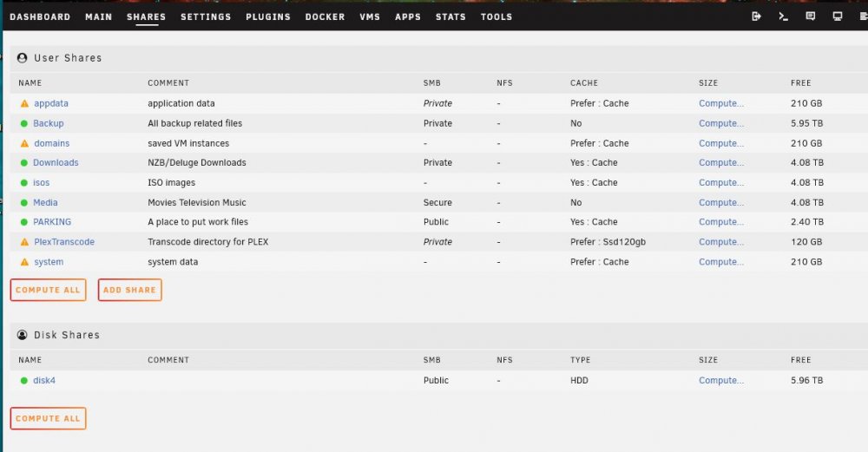The height and width of the screenshot is (452, 868).
Task: Open the system share link
Action: pos(49,262)
